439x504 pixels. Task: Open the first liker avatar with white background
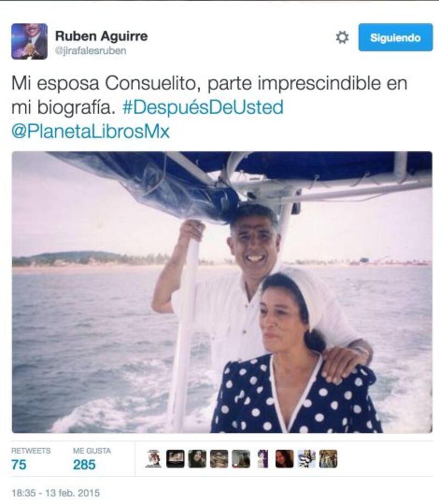tap(154, 458)
